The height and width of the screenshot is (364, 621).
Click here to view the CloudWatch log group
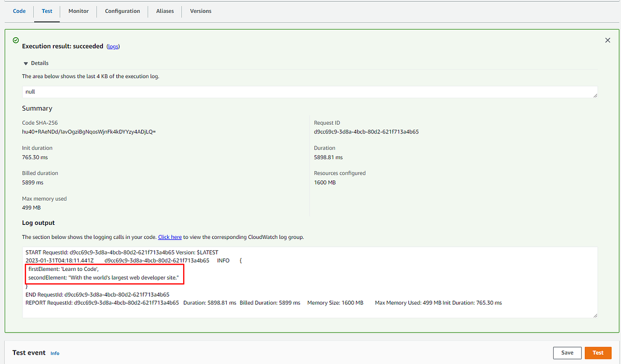click(170, 237)
